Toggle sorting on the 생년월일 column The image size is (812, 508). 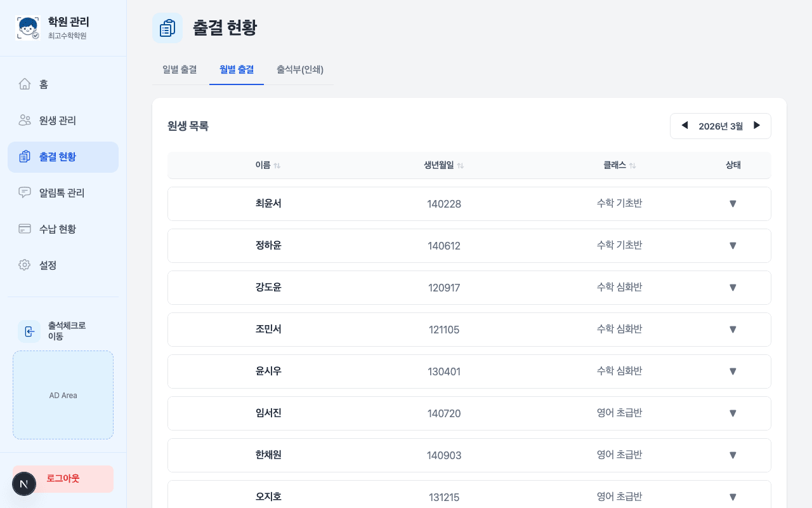click(x=443, y=165)
